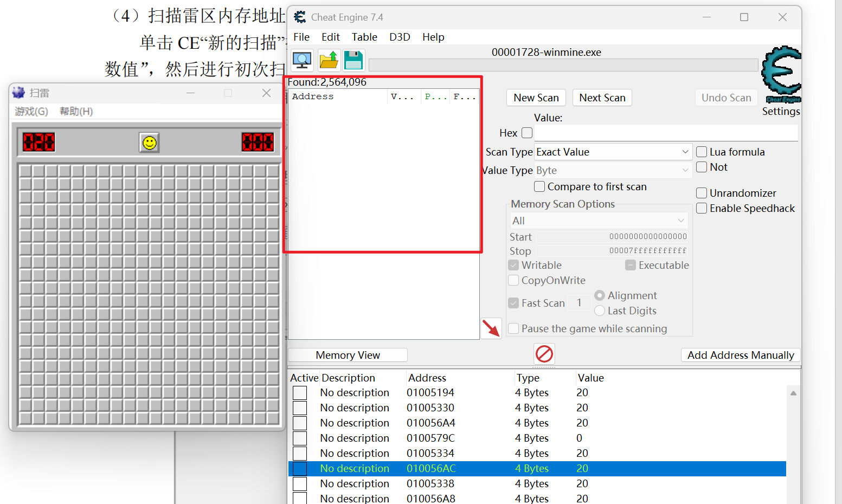Click the open folder load table icon

click(x=329, y=60)
